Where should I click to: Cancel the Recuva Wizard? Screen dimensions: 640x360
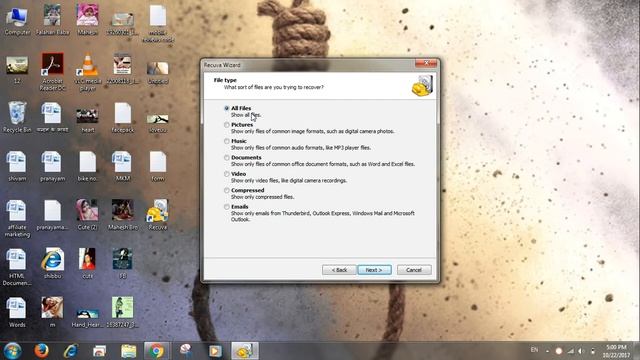point(413,270)
